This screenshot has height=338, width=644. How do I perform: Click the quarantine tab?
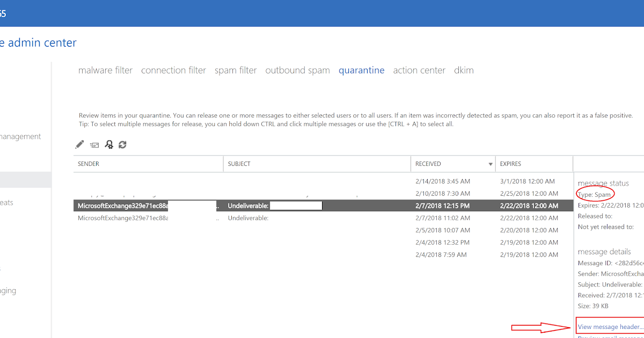361,70
